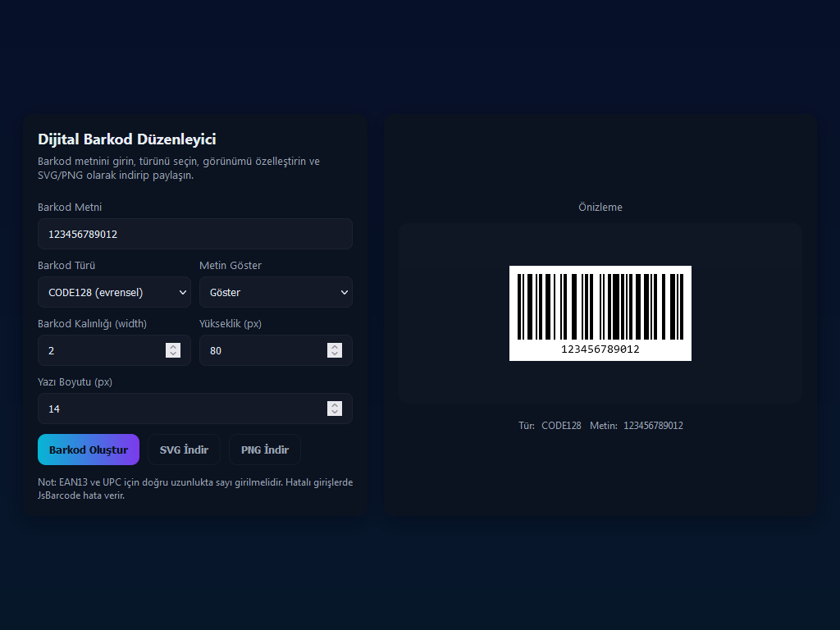Click the Dijital Barkod Düzenleyici heading

126,139
